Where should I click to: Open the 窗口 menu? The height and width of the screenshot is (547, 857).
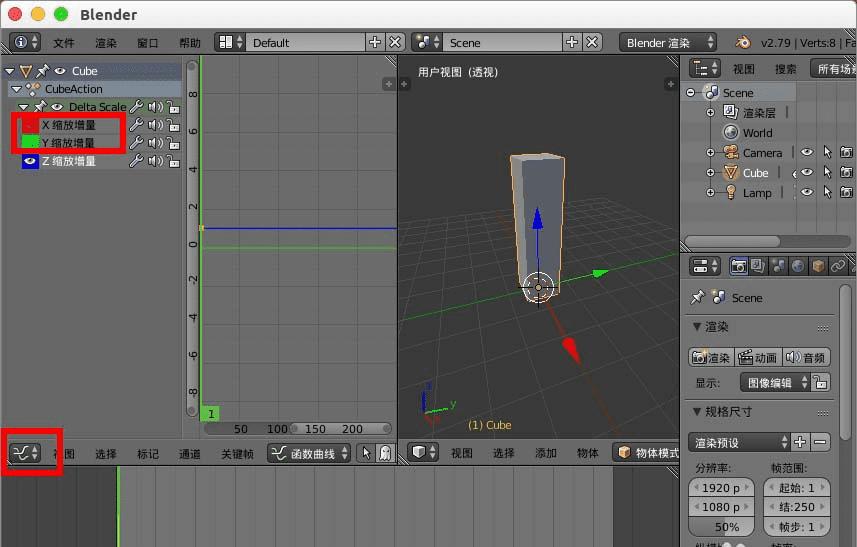[x=148, y=43]
